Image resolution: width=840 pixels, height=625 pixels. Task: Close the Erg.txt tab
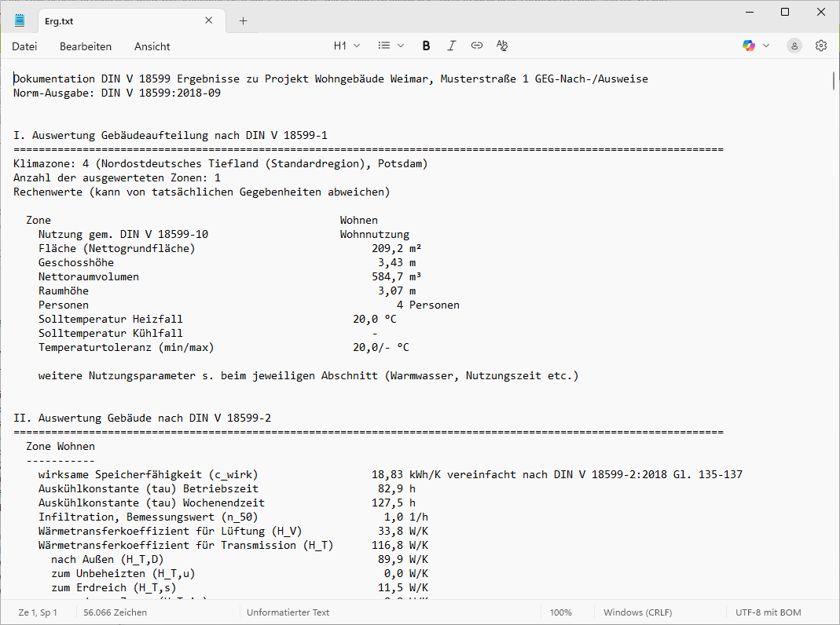pyautogui.click(x=209, y=21)
